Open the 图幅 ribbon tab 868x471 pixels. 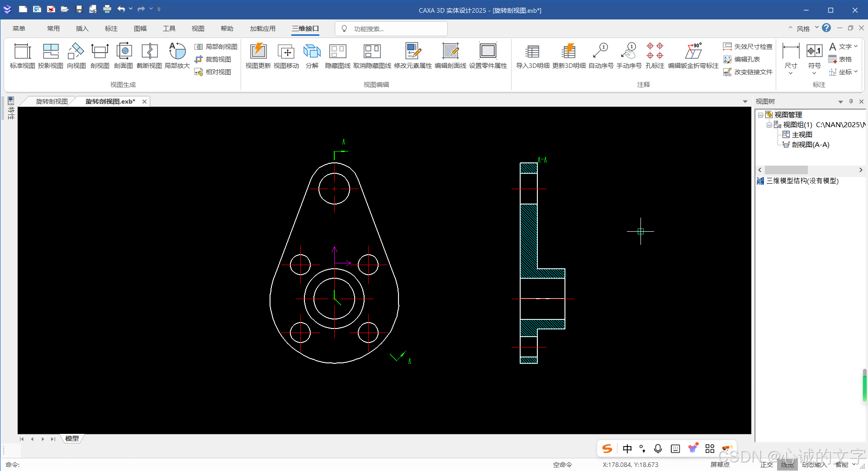140,29
